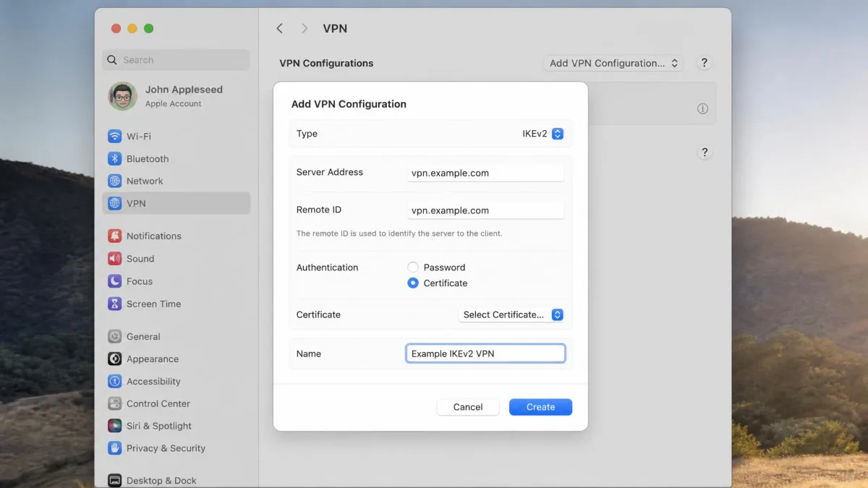Click the sidebar Search field

click(176, 60)
